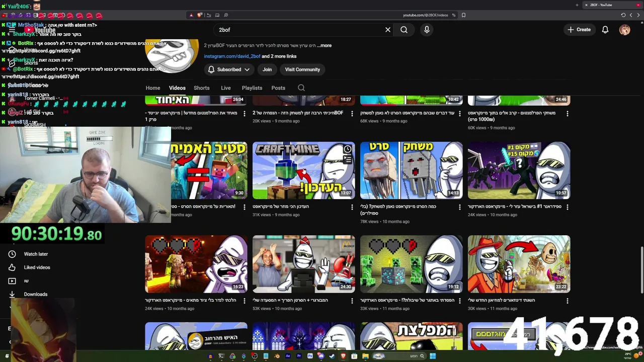Click the Brave shield icon in the toolbar

[x=200, y=15]
